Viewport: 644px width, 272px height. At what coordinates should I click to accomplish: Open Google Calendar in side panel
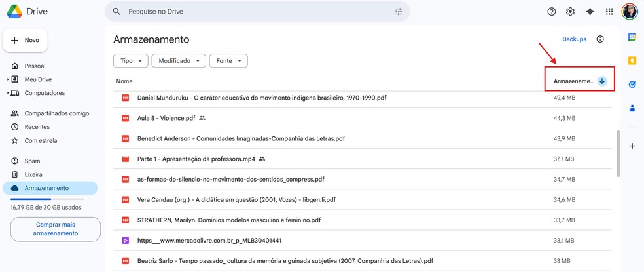click(632, 37)
